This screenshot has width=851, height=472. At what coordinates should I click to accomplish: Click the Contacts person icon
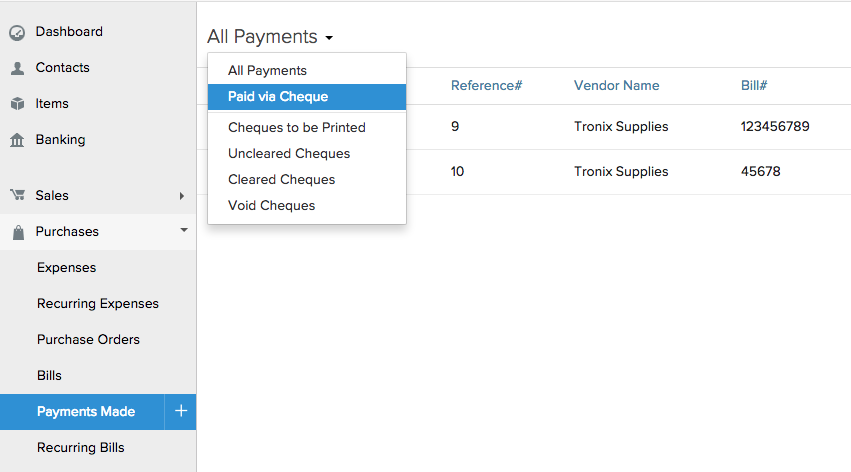tap(17, 68)
